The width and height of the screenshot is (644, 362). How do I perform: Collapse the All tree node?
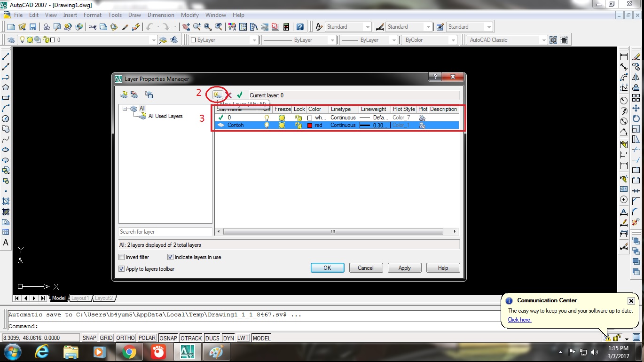[124, 108]
